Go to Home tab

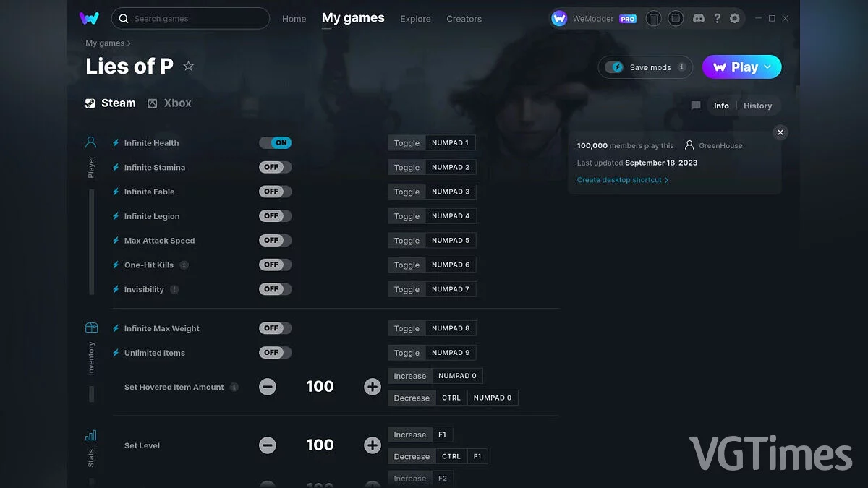tap(294, 19)
